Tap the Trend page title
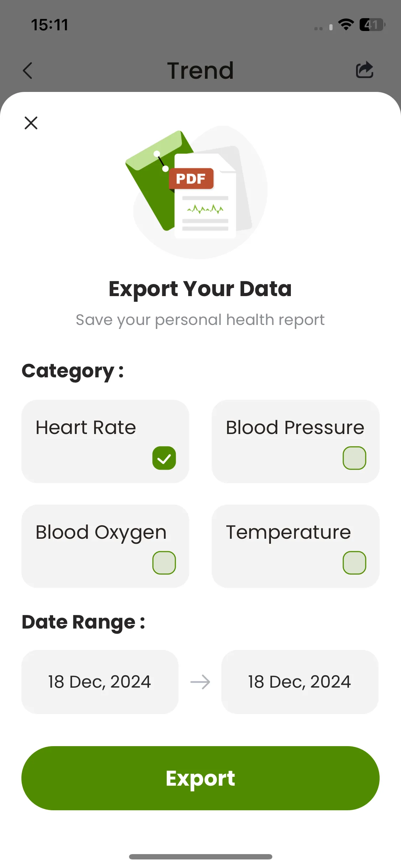 coord(200,71)
